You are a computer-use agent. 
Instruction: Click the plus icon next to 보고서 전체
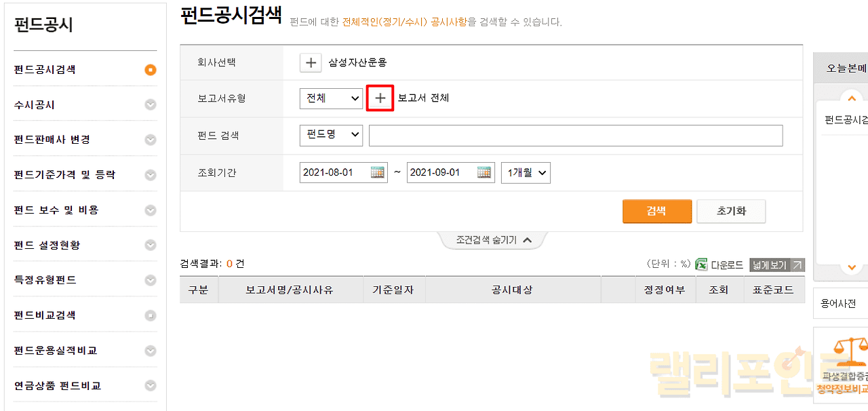[x=380, y=98]
